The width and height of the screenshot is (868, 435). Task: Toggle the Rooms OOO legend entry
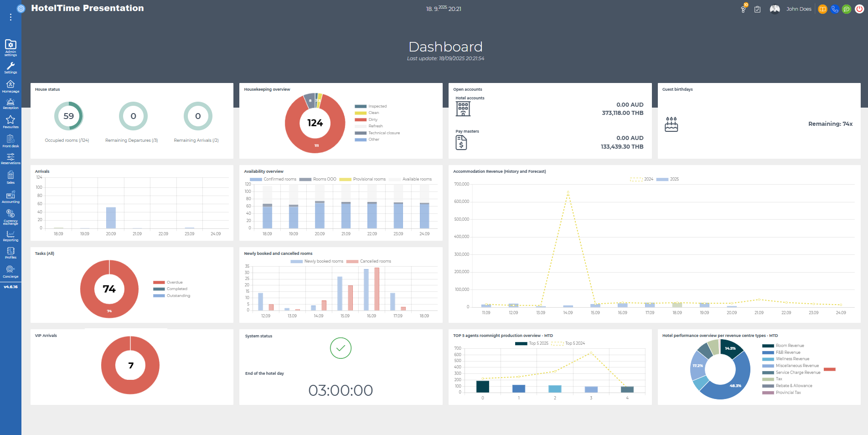click(318, 179)
